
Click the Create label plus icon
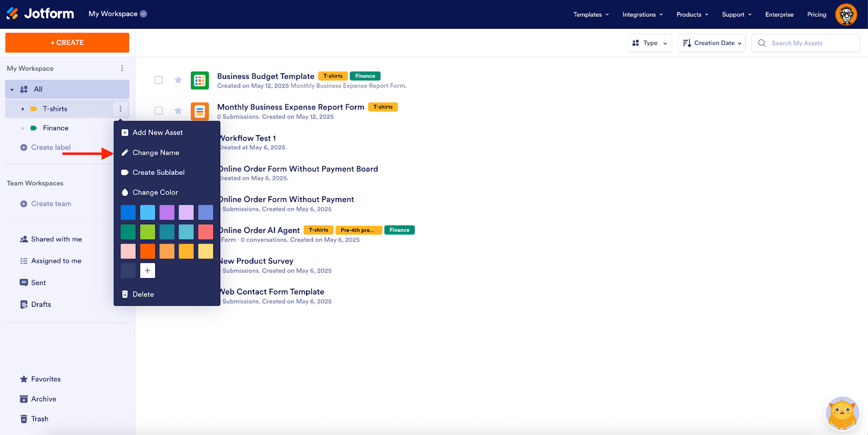(24, 147)
